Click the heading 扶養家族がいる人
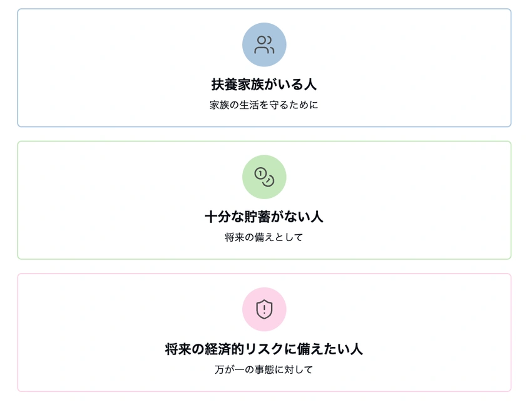 (264, 84)
